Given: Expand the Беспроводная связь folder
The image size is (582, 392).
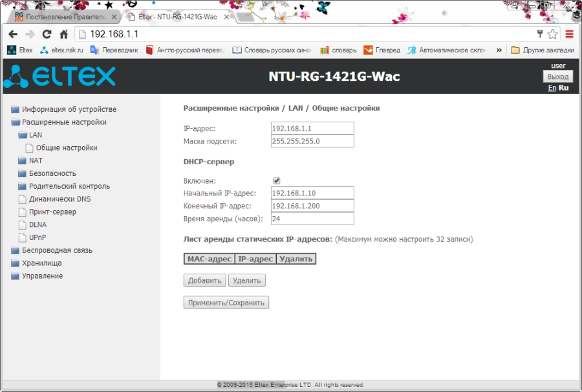Looking at the screenshot, I should (x=52, y=250).
